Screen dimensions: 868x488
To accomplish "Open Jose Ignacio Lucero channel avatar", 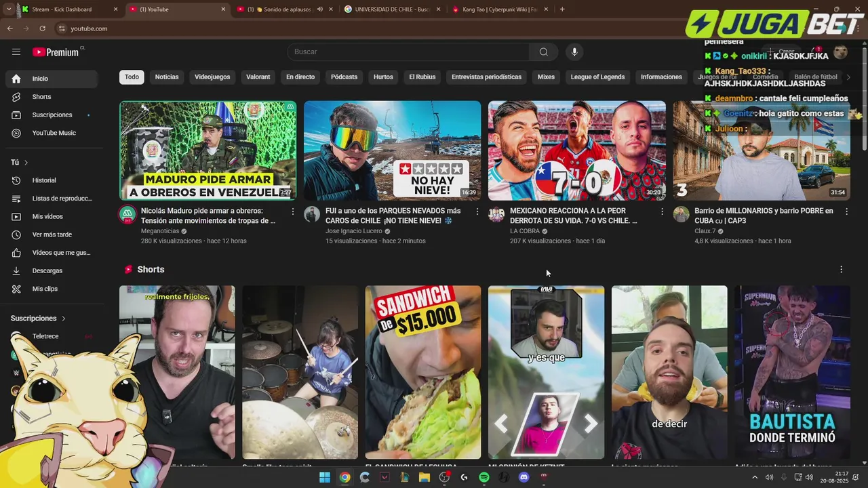I will [312, 215].
